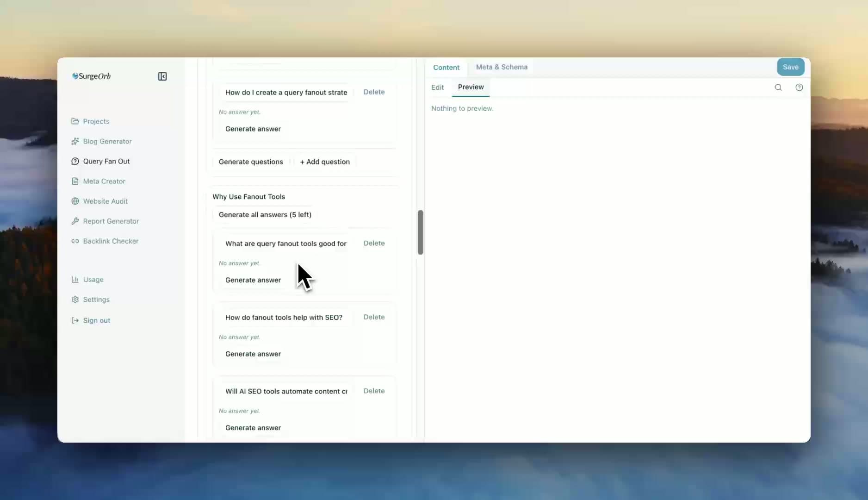This screenshot has width=868, height=500.
Task: Save the current content
Action: (x=790, y=66)
